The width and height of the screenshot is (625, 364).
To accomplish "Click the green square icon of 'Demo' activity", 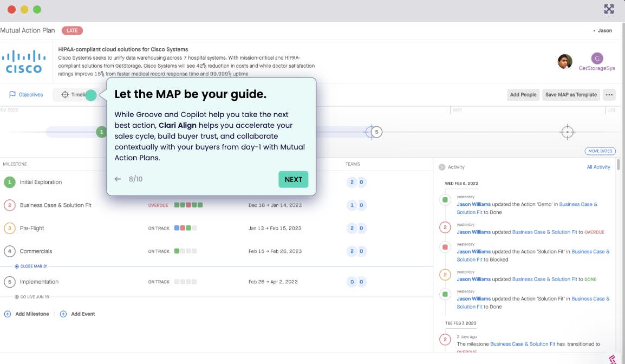I will (x=445, y=200).
